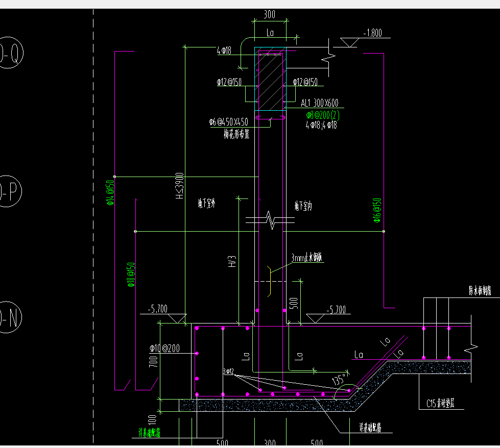Click the 4Φ18 leader label at top left

224,51
